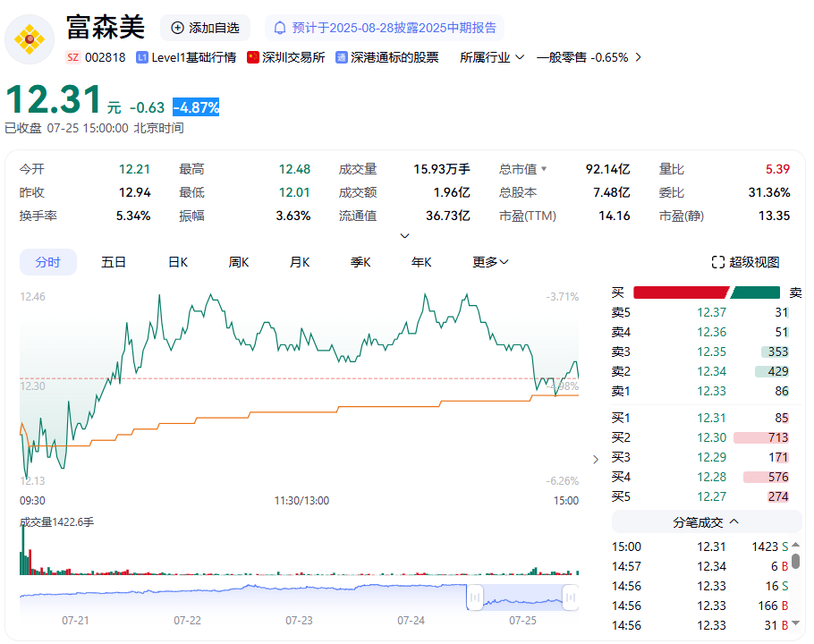Click the 07-21 date on the timeline
This screenshot has width=814, height=644.
click(75, 621)
